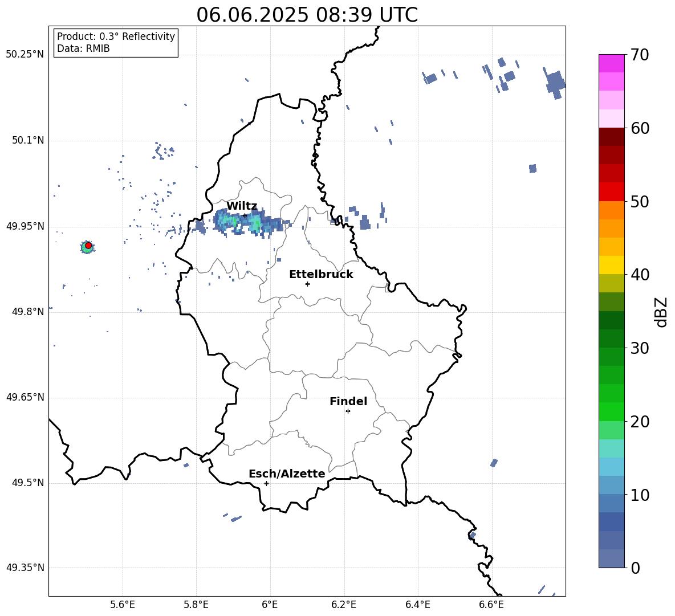Click the 49.5°N latitude label

point(29,483)
